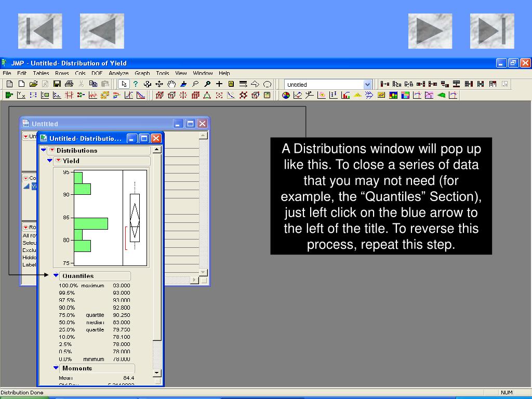This screenshot has height=399, width=532.
Task: Select the magnifier zoom tool
Action: coord(207,84)
